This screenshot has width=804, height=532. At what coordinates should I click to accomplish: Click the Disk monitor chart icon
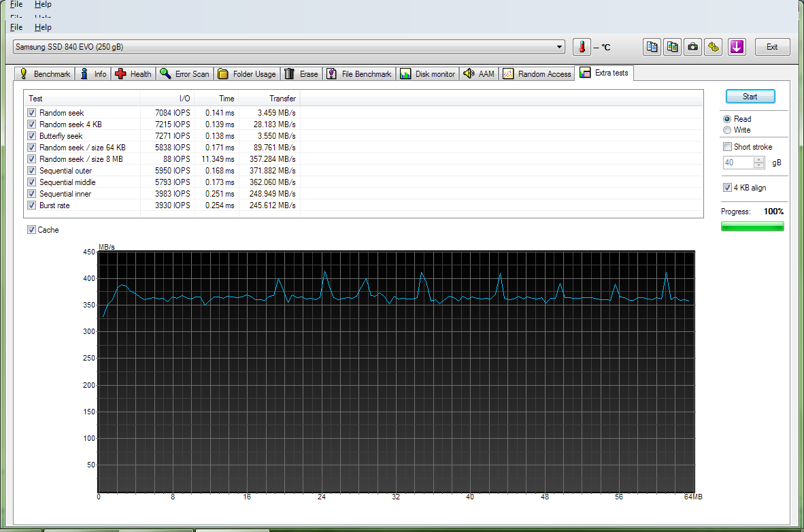405,74
